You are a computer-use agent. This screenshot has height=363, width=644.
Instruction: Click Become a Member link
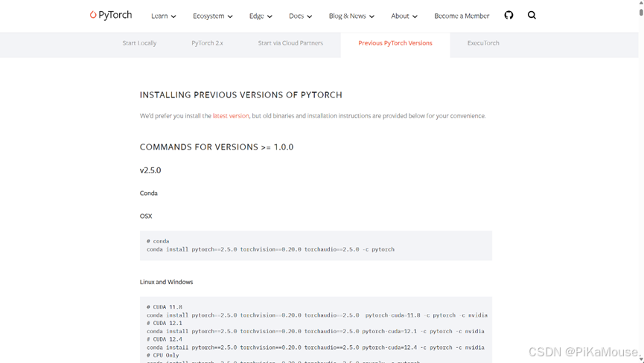click(462, 16)
